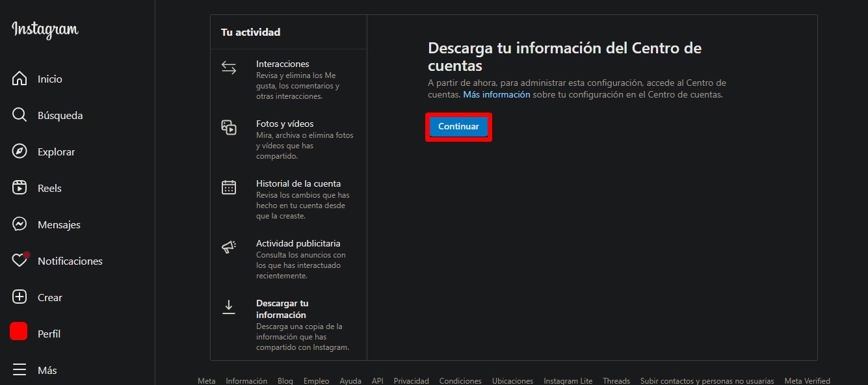Open the Información footer link
The height and width of the screenshot is (385, 868).
[246, 381]
